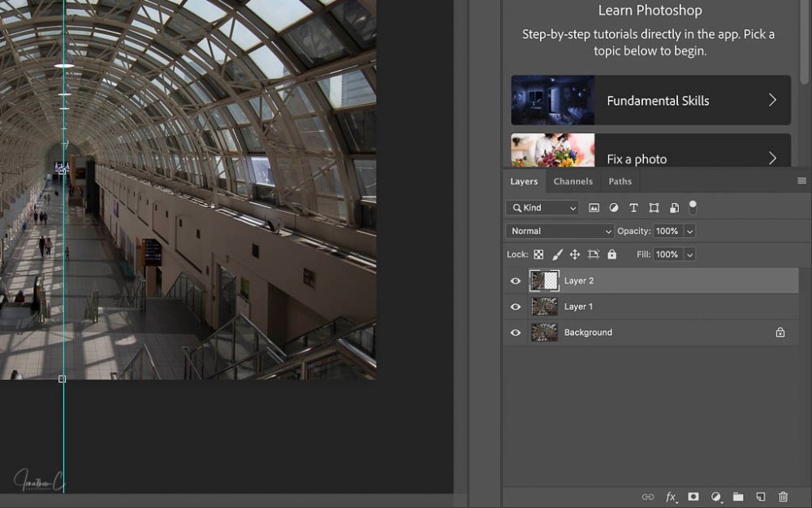Screen dimensions: 812x508
Task: Open the blend mode dropdown showing Normal
Action: tap(559, 231)
